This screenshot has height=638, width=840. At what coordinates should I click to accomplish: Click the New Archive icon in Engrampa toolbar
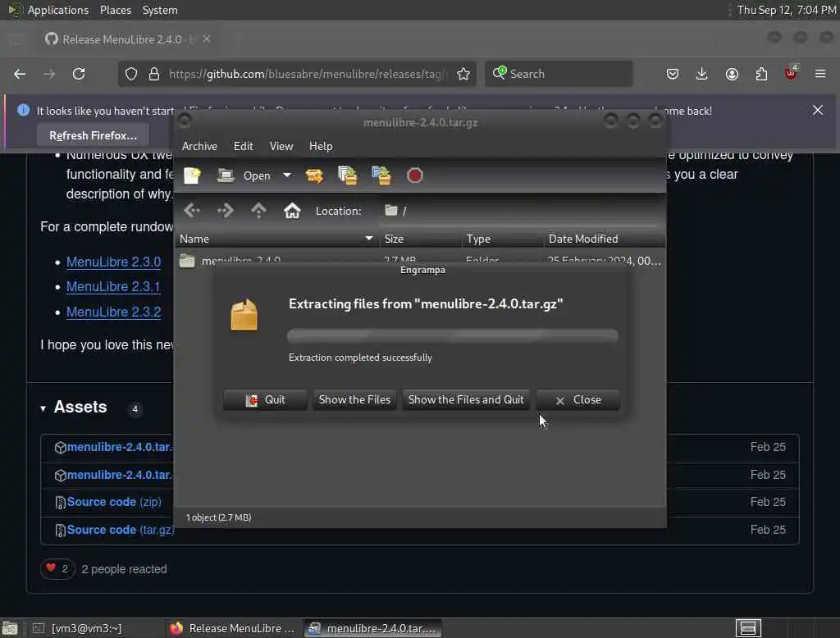click(192, 175)
